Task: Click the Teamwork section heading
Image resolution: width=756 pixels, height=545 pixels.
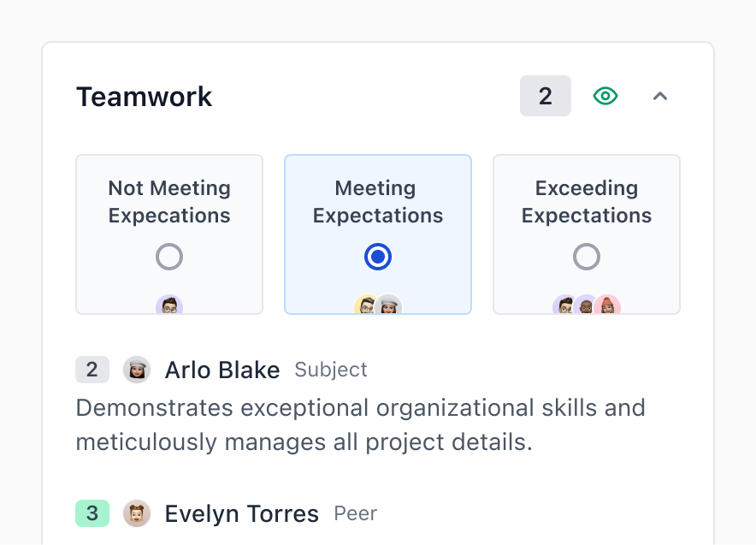Action: (x=145, y=97)
